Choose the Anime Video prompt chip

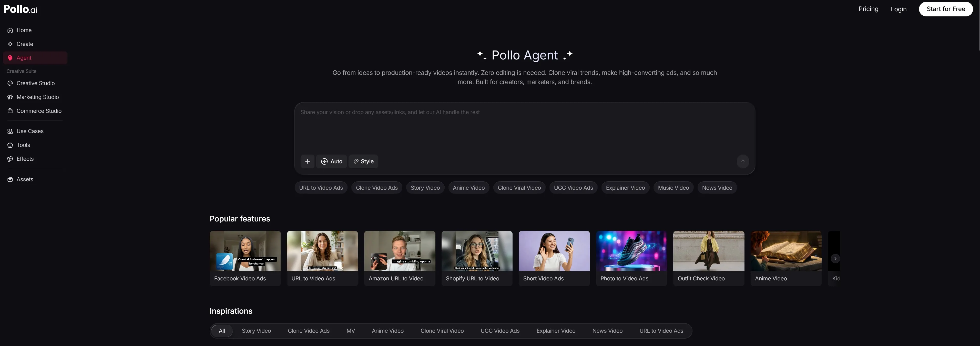(x=469, y=188)
